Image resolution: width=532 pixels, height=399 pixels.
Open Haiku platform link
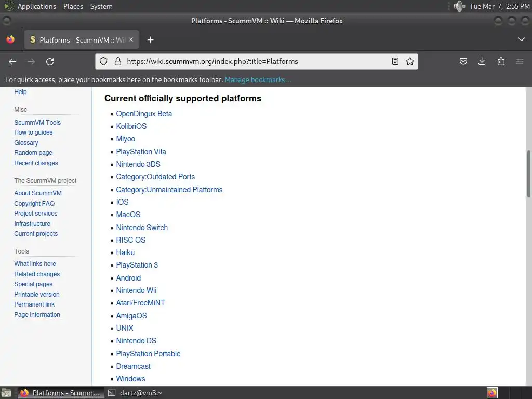[x=125, y=253]
